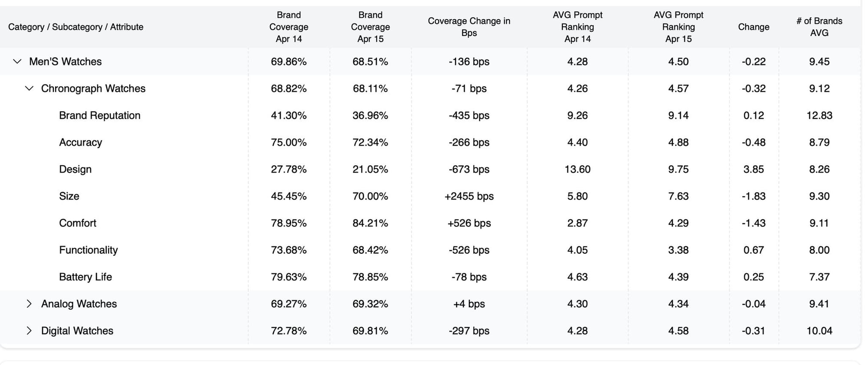Click AVG Prompt Ranking Apr 15 header

coord(678,27)
